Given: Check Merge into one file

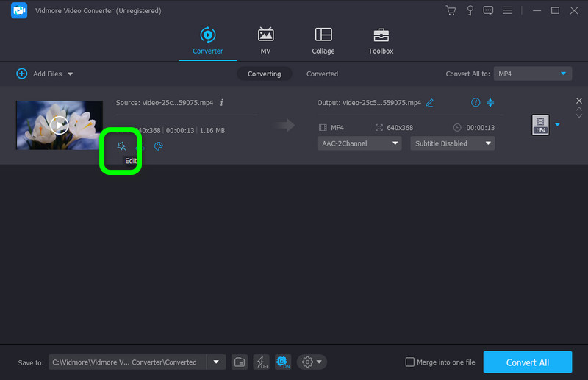Looking at the screenshot, I should 410,362.
